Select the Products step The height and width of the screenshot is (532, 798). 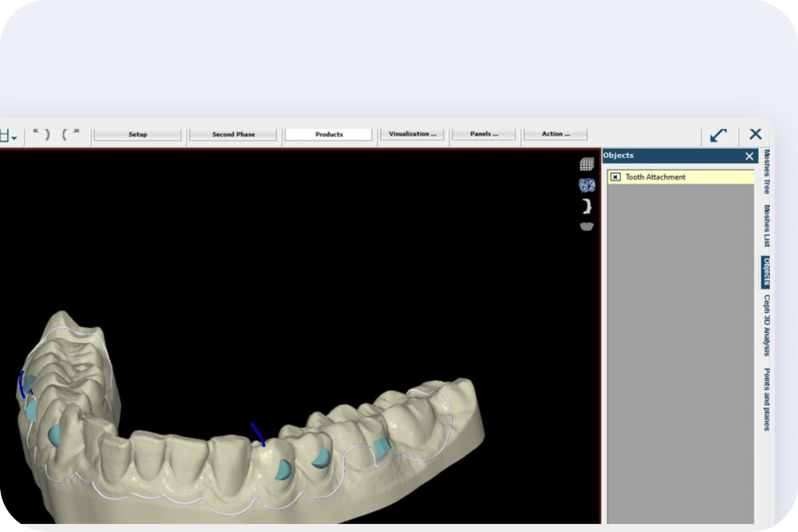[329, 134]
